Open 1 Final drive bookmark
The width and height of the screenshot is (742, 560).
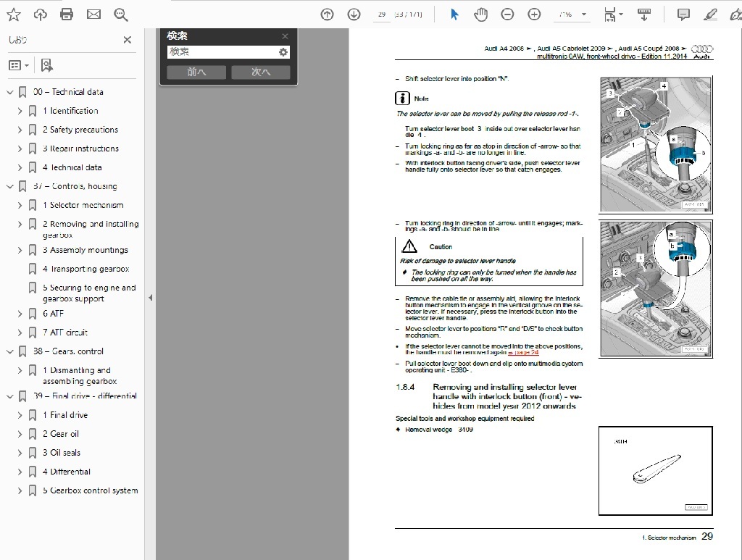point(65,415)
